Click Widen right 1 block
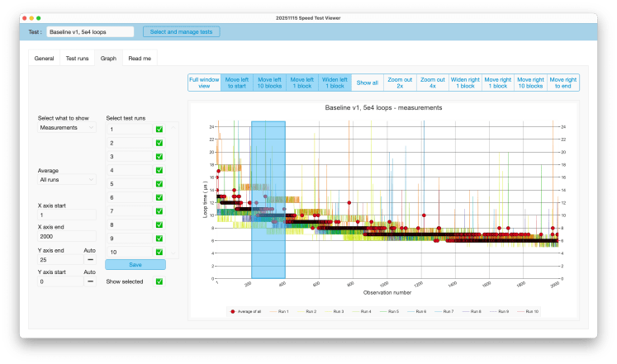This screenshot has height=364, width=617. click(x=464, y=83)
